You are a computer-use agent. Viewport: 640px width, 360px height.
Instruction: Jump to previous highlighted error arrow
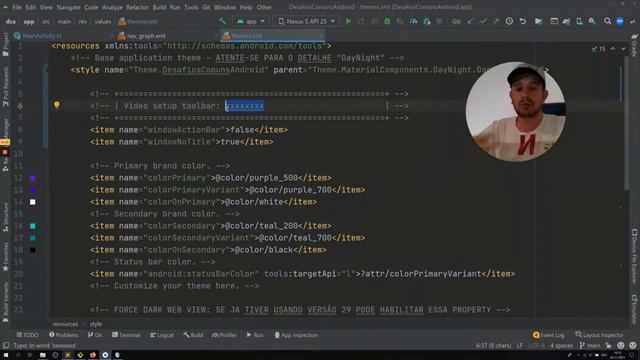click(x=613, y=49)
